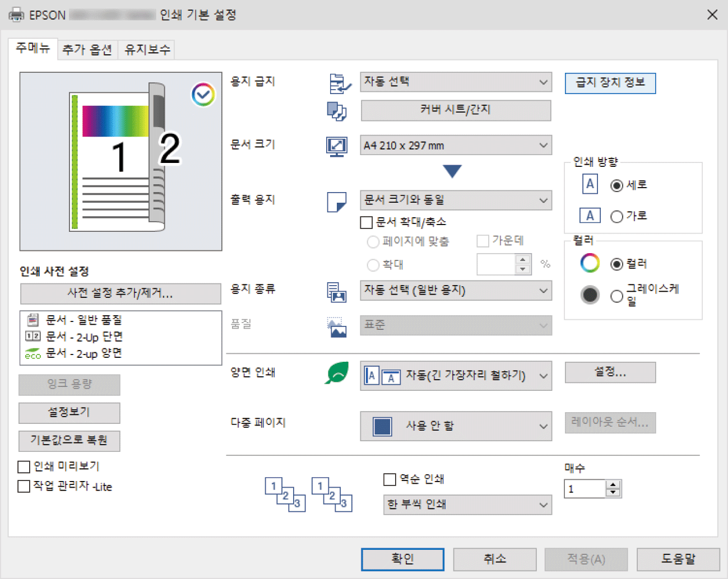Enable the 문서 확대/축소 checkbox
Screen dimensions: 728x579
[x=367, y=222]
